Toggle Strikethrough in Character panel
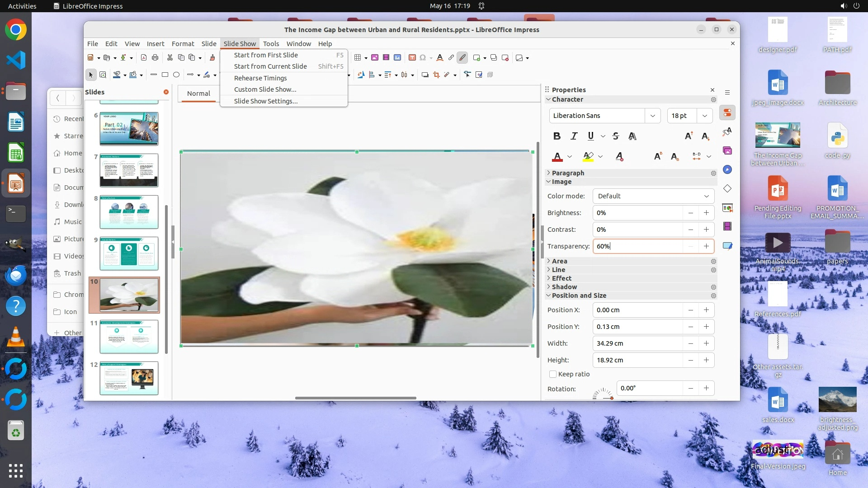The width and height of the screenshot is (868, 488). [615, 136]
